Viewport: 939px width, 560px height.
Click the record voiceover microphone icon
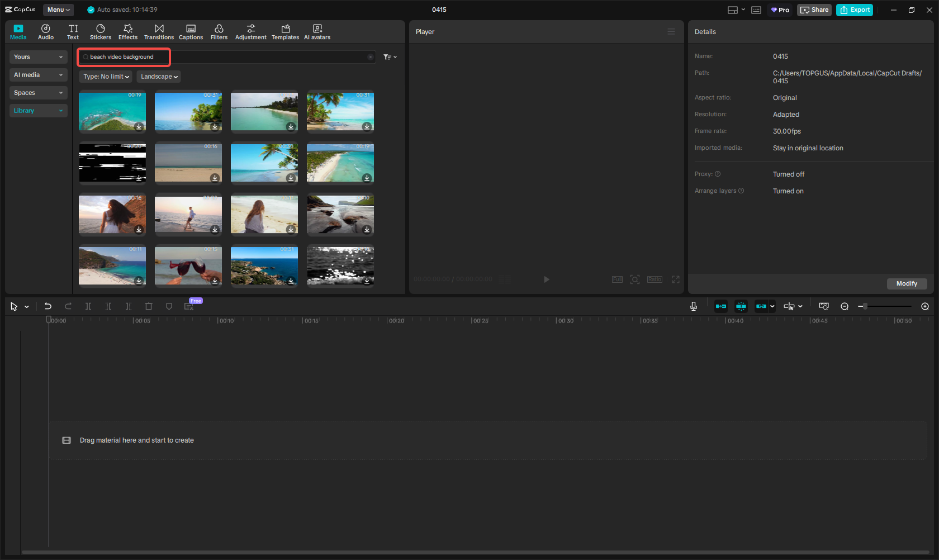tap(693, 306)
